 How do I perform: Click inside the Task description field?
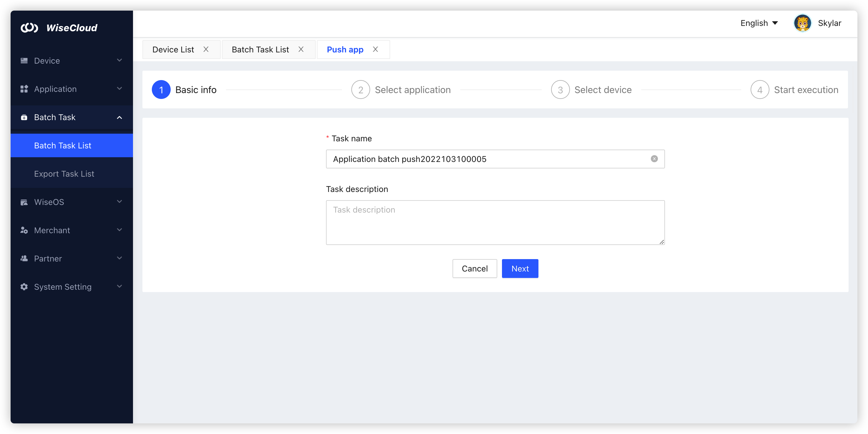click(495, 223)
